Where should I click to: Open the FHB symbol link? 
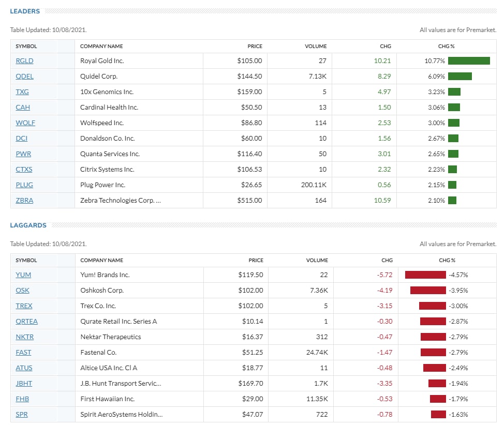(x=22, y=399)
